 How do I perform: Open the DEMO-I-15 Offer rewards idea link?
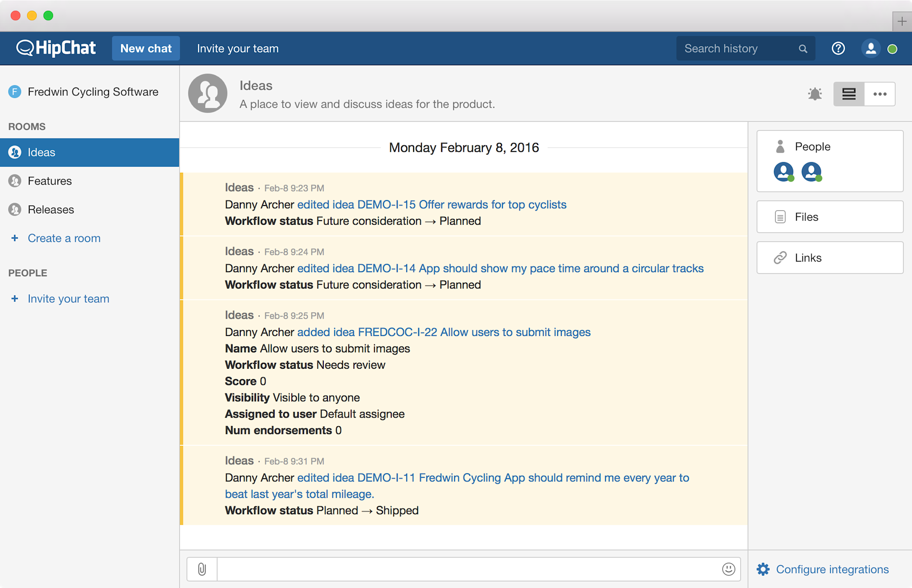431,205
